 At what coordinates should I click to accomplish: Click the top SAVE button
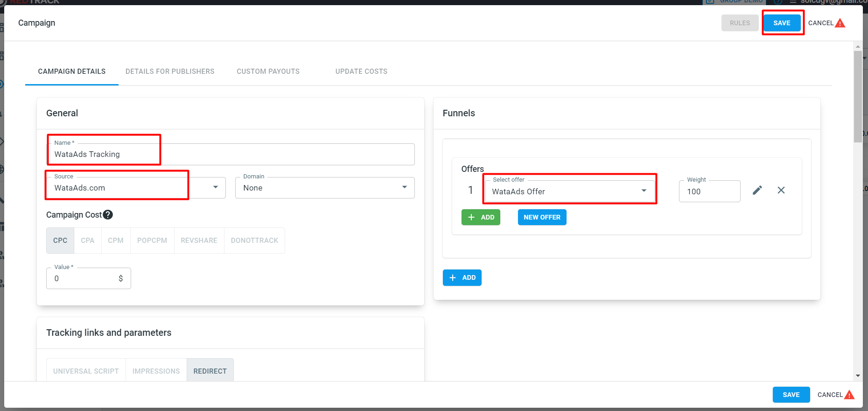[782, 23]
